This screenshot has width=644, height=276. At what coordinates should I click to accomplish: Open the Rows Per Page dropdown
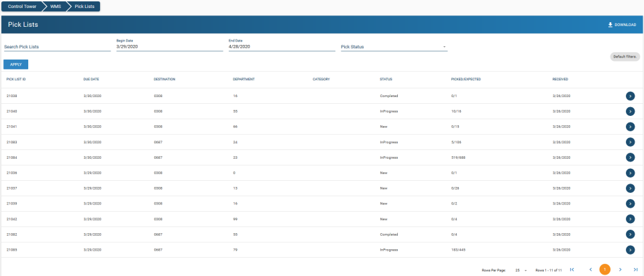click(521, 271)
